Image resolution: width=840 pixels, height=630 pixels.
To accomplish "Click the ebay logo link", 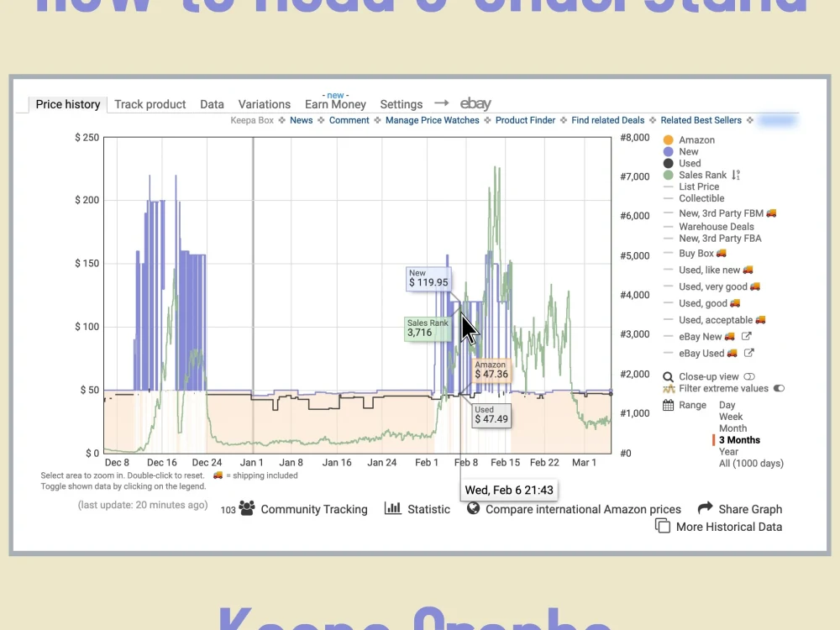I will pos(475,103).
